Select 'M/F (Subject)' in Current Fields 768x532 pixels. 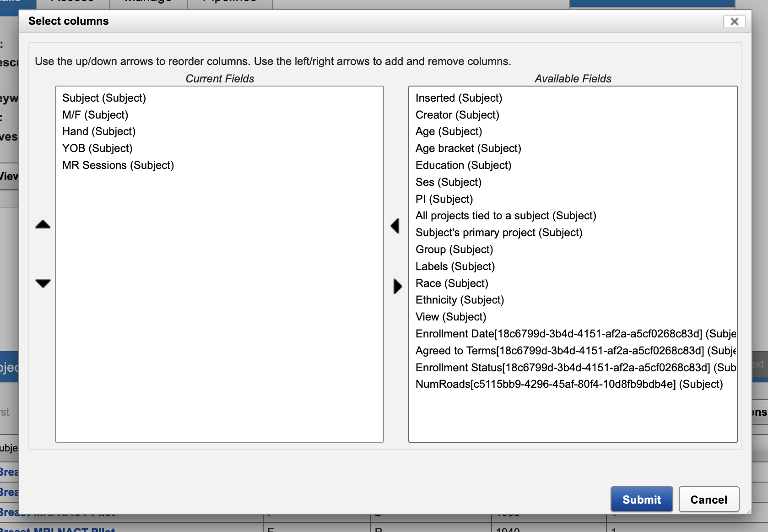[95, 115]
